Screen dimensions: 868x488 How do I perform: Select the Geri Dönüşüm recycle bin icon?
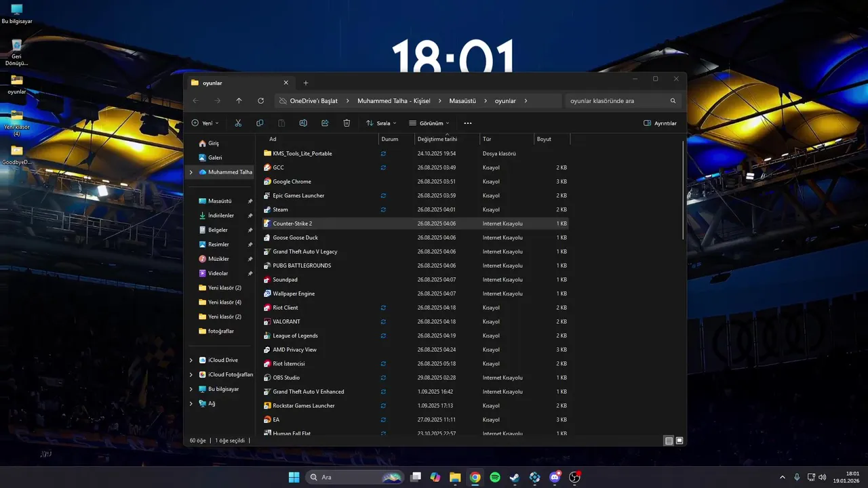click(17, 53)
